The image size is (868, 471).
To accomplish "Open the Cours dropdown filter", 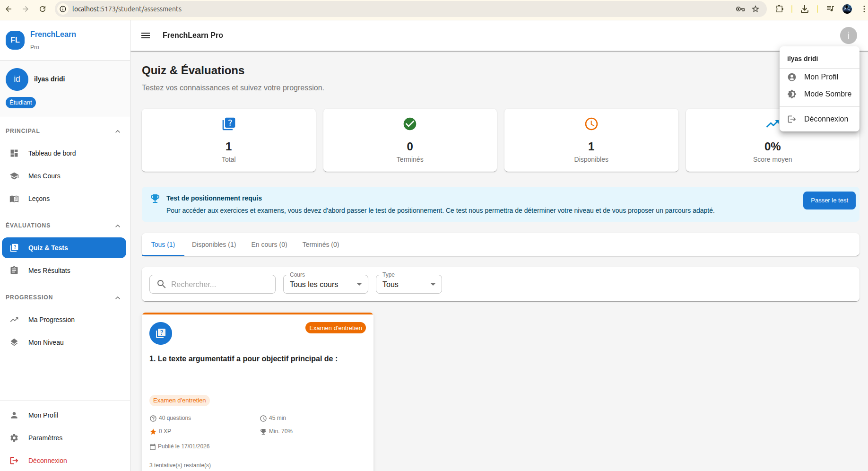I will point(325,284).
